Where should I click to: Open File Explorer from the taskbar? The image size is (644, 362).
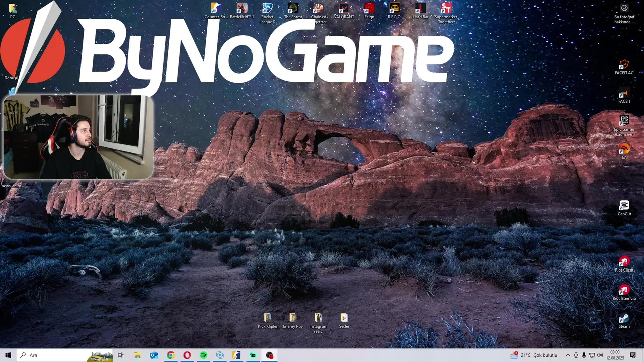click(137, 355)
